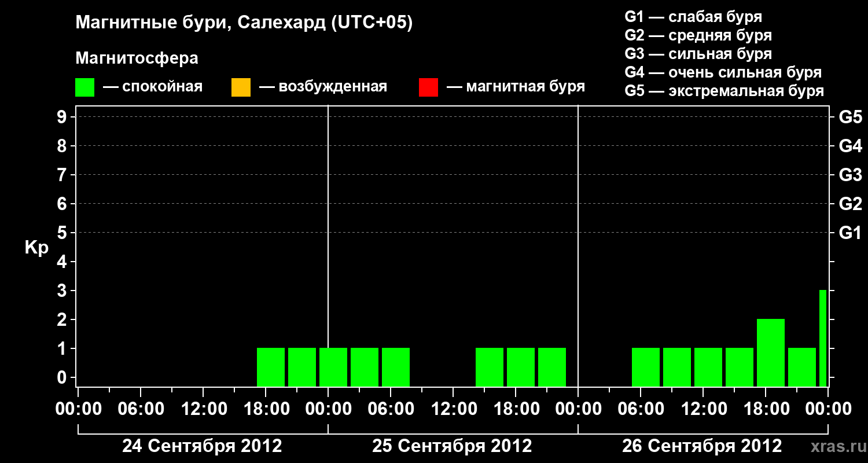Image resolution: width=868 pixels, height=463 pixels.
Task: Click the G5 label on the right axis
Action: coord(850,117)
